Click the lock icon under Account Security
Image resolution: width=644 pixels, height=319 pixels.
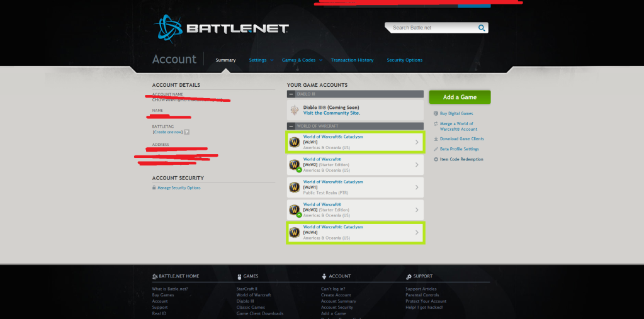point(154,187)
